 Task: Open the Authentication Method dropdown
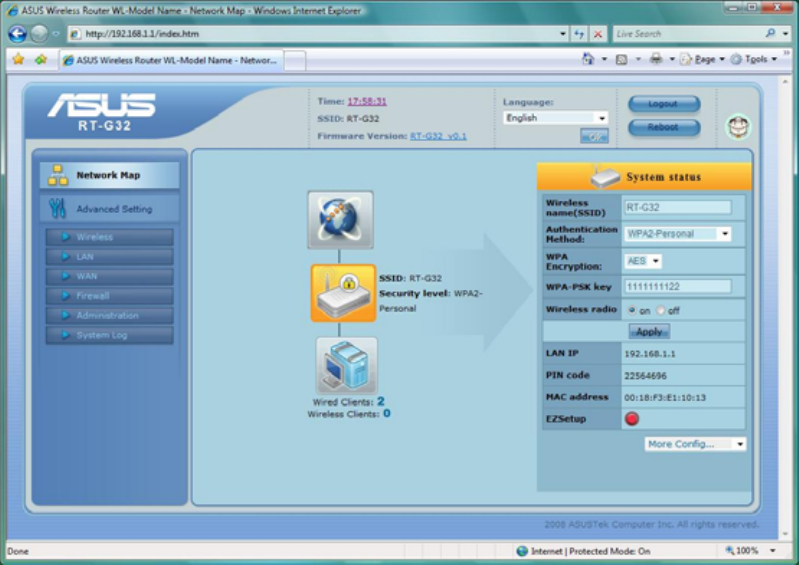[x=677, y=234]
